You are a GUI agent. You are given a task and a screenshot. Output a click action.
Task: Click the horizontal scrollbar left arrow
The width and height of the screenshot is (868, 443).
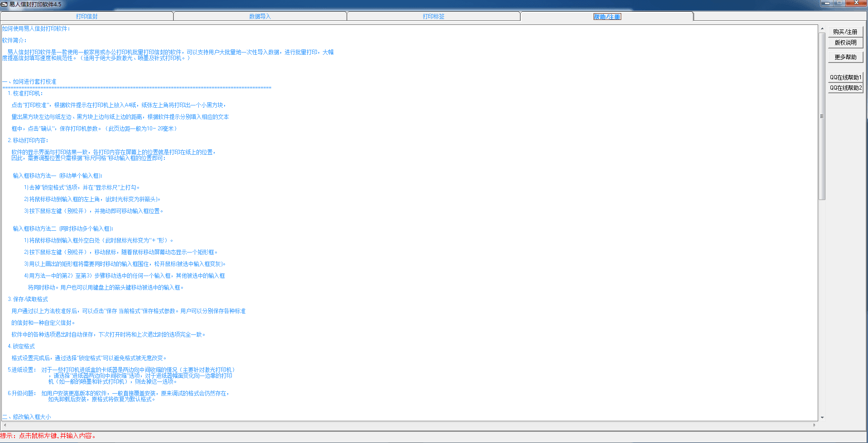pos(5,425)
